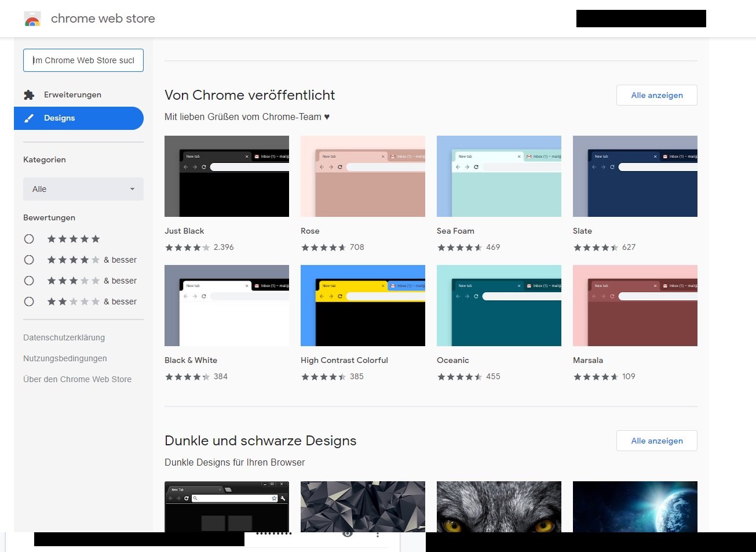Choose the 2 stars & besser radio option
The width and height of the screenshot is (756, 552).
[29, 302]
